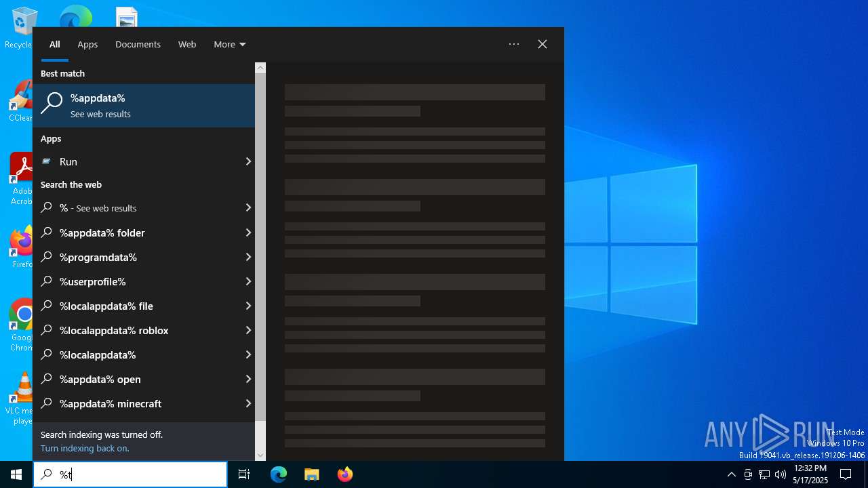This screenshot has height=488, width=868.
Task: Expand the '%appdata% folder' suggestion arrow
Action: (248, 232)
